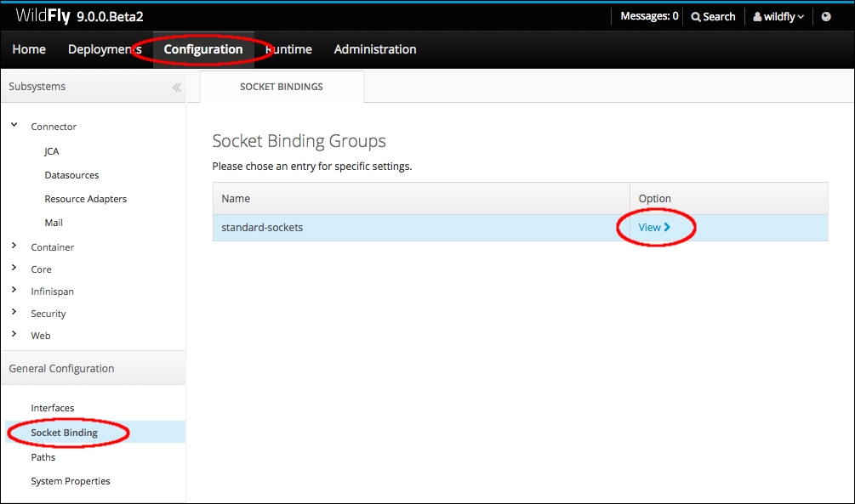Open the Administration tab
The width and height of the screenshot is (855, 504).
point(375,49)
